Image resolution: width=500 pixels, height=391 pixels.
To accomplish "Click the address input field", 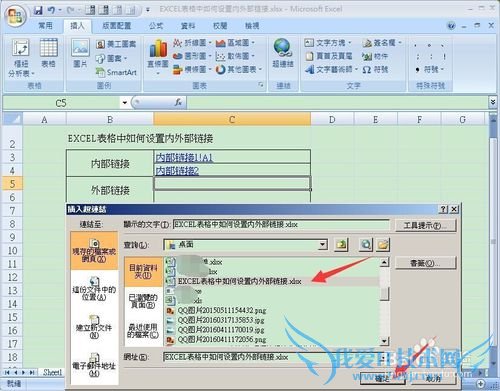I will pos(275,357).
